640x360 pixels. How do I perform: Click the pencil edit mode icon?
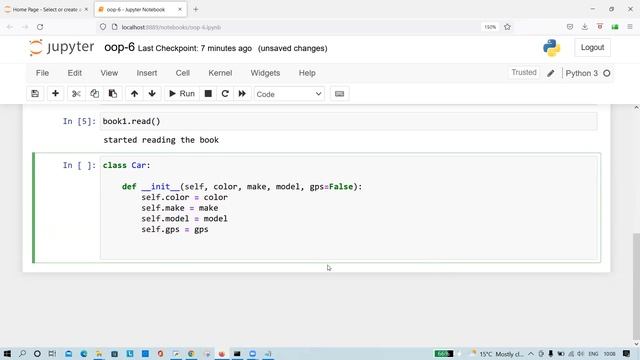pos(551,73)
